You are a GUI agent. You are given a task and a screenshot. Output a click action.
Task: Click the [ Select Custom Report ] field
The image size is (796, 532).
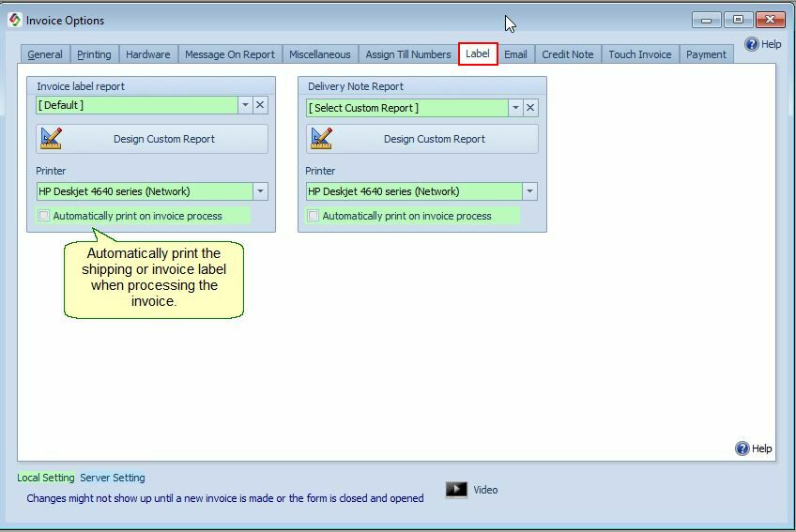click(x=406, y=108)
